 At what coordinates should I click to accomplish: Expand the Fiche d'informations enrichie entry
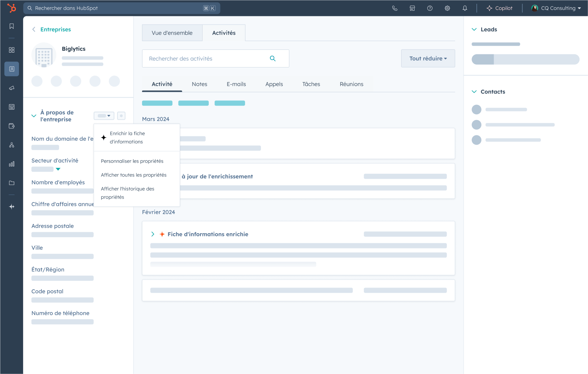click(x=153, y=234)
